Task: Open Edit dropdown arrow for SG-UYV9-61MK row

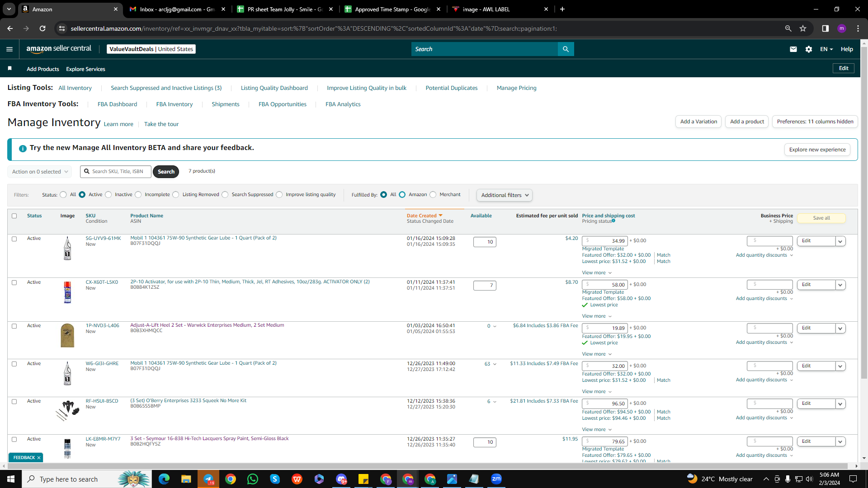Action: pos(840,241)
